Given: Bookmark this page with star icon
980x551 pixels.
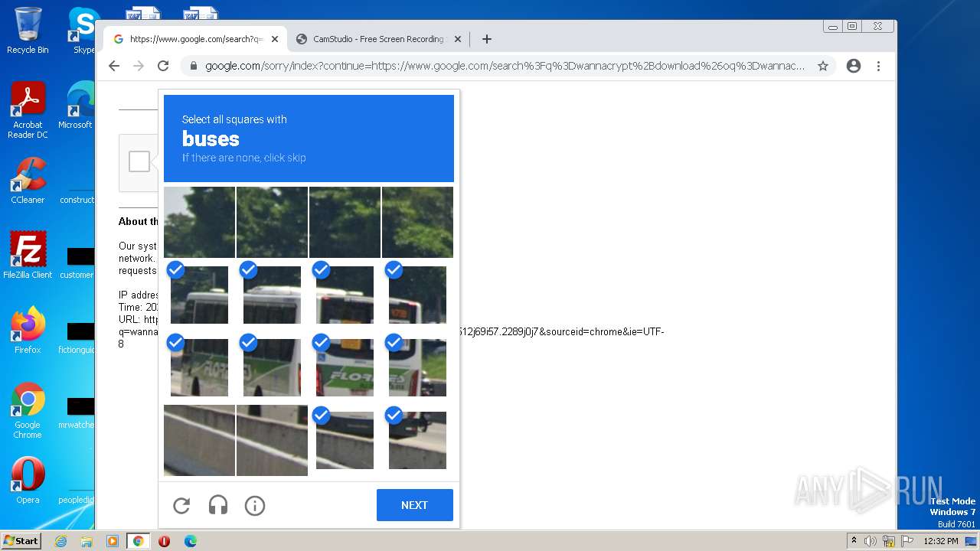Looking at the screenshot, I should 823,66.
